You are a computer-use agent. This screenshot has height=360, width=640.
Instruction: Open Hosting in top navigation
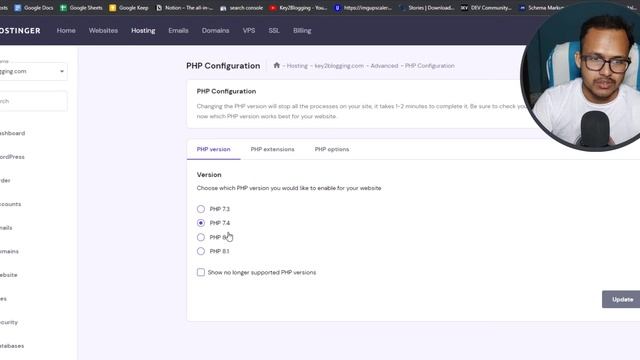click(143, 31)
